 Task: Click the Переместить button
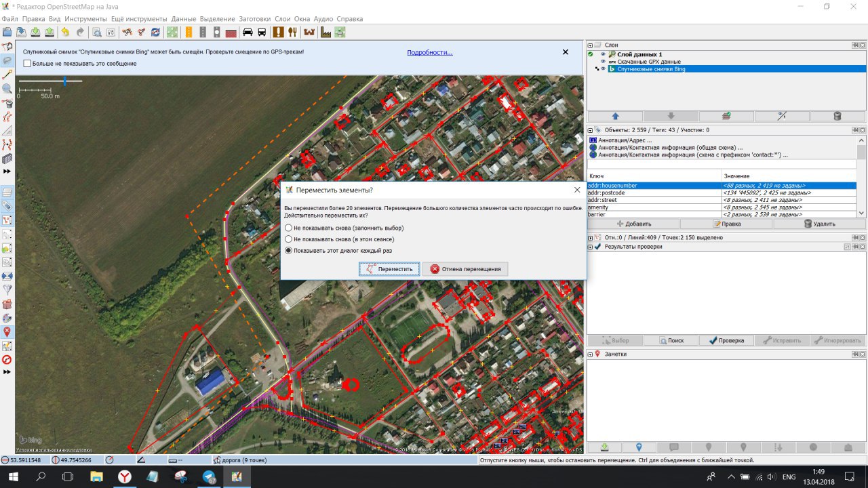tap(390, 269)
